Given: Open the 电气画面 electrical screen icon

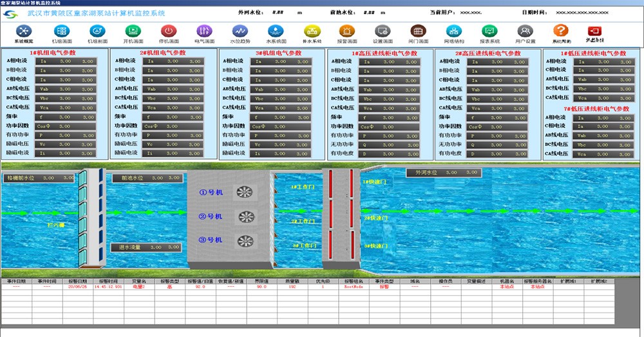Looking at the screenshot, I should point(204,31).
